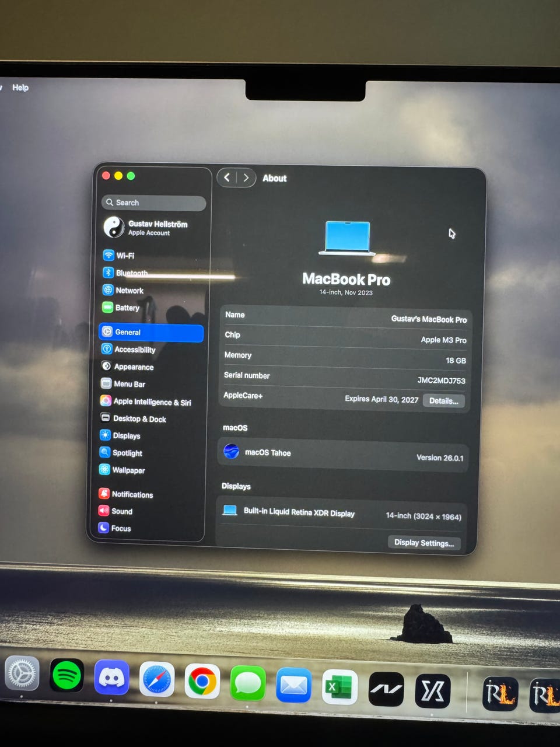The width and height of the screenshot is (560, 747).
Task: Open Apple Intelligence & Siri settings
Action: click(146, 402)
